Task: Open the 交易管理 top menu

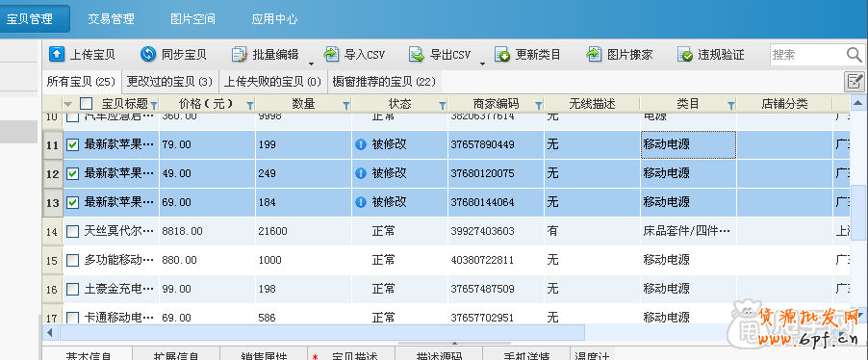Action: (x=111, y=19)
